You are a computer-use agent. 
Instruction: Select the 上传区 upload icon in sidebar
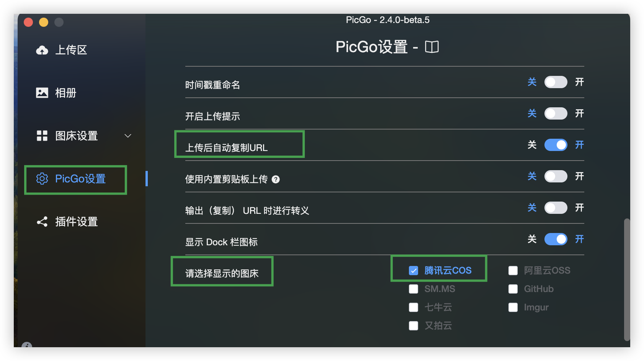[x=42, y=50]
